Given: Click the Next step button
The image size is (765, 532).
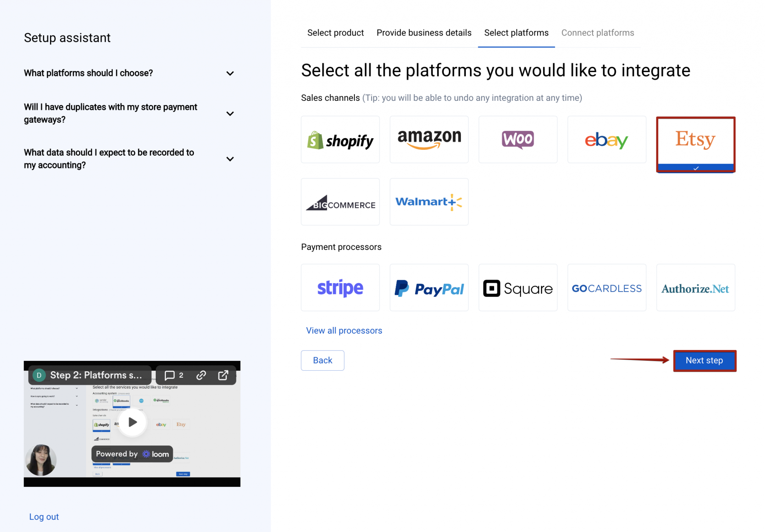Looking at the screenshot, I should click(x=704, y=360).
